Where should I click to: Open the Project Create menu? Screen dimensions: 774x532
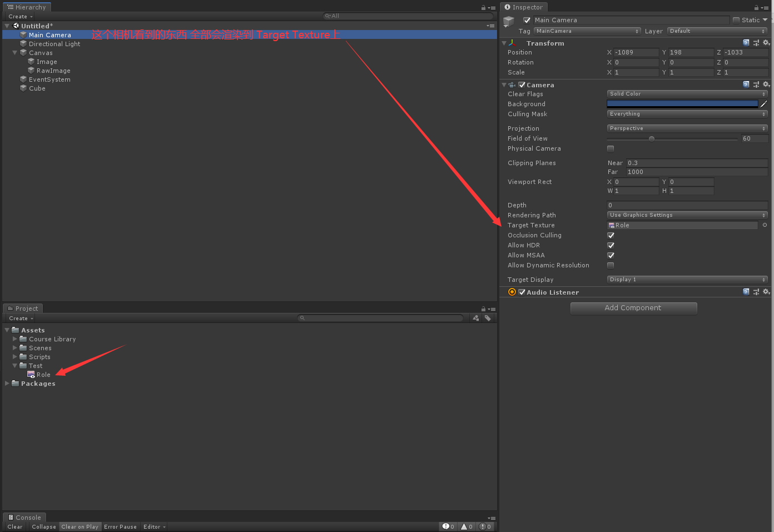[21, 319]
